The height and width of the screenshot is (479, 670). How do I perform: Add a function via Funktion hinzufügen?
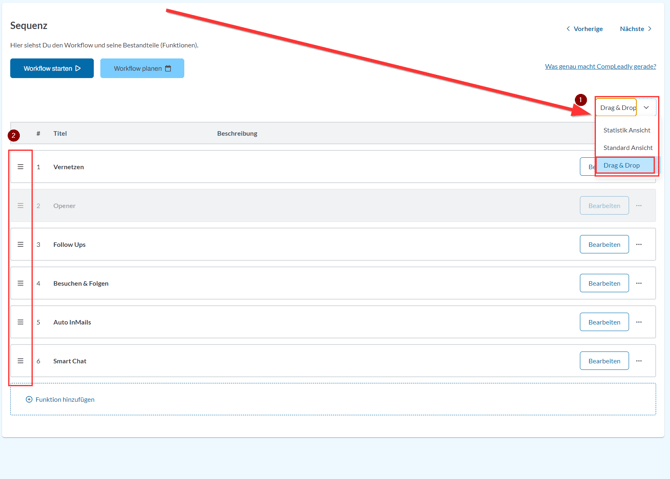click(60, 399)
